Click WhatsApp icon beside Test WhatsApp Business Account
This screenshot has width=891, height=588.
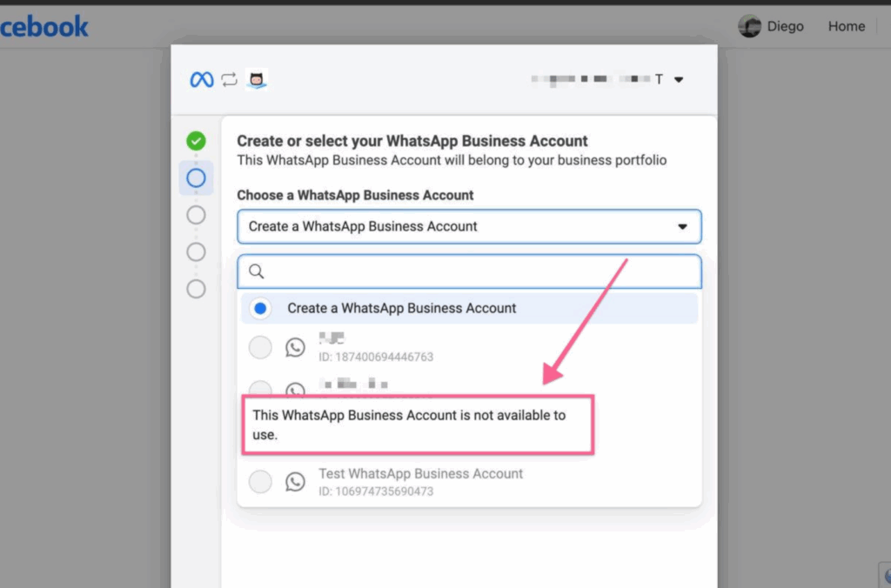point(296,482)
